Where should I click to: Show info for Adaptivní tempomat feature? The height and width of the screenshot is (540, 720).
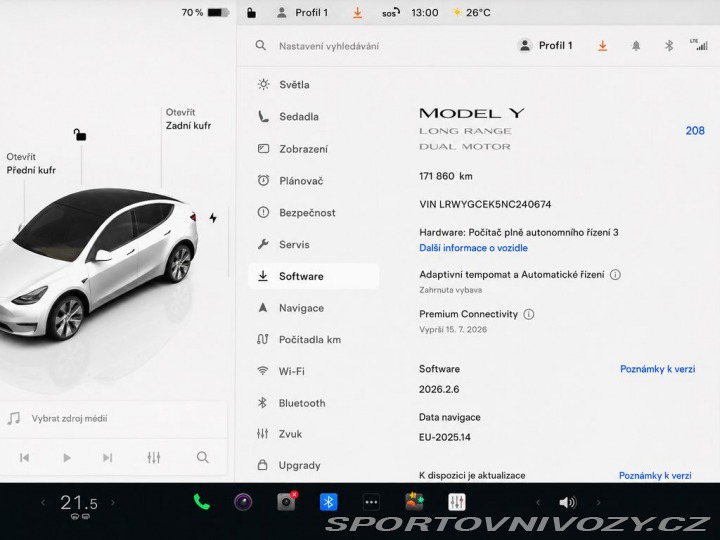(x=615, y=275)
